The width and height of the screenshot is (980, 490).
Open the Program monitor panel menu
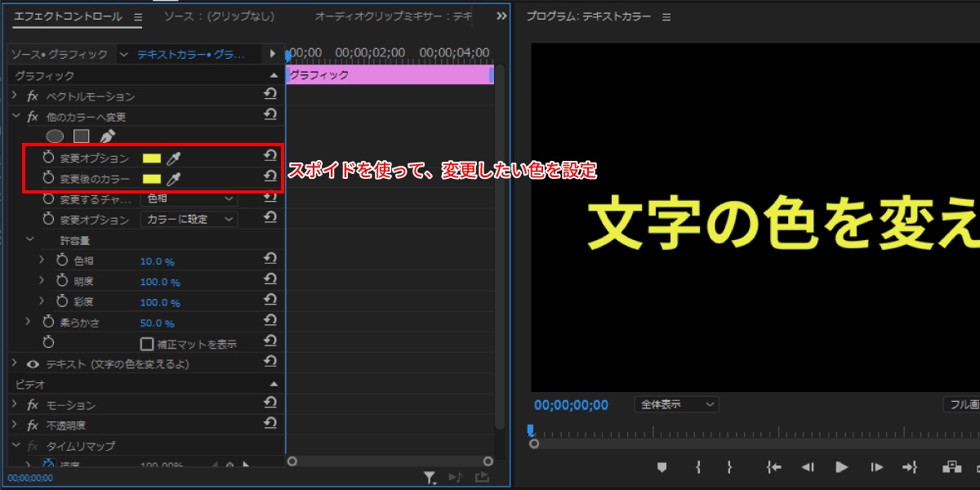point(666,16)
